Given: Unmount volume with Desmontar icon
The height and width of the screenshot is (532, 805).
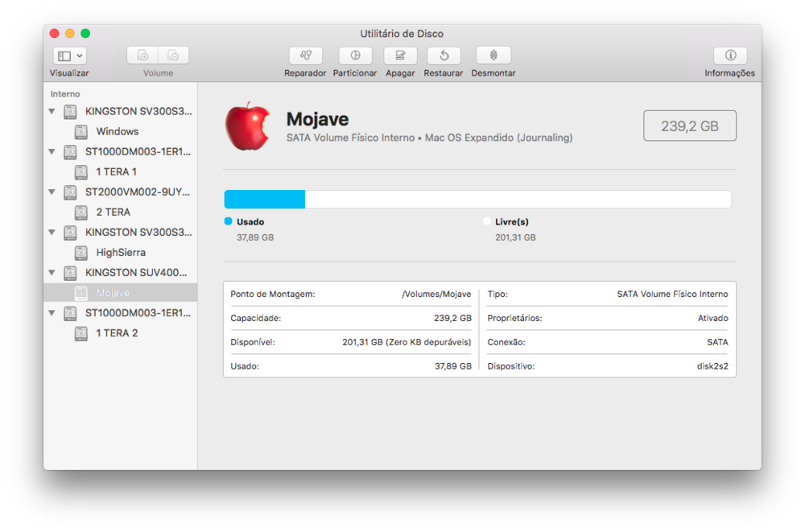Looking at the screenshot, I should click(493, 56).
